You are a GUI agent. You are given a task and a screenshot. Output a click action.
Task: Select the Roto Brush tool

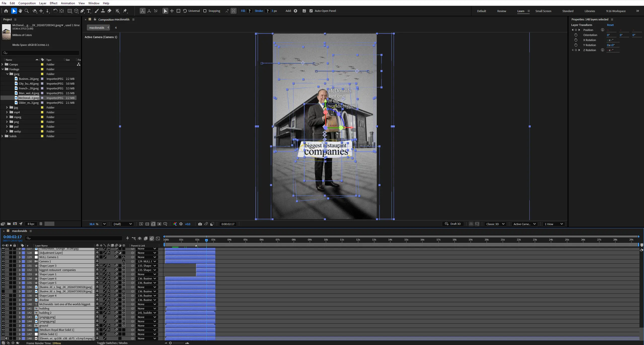pos(117,11)
